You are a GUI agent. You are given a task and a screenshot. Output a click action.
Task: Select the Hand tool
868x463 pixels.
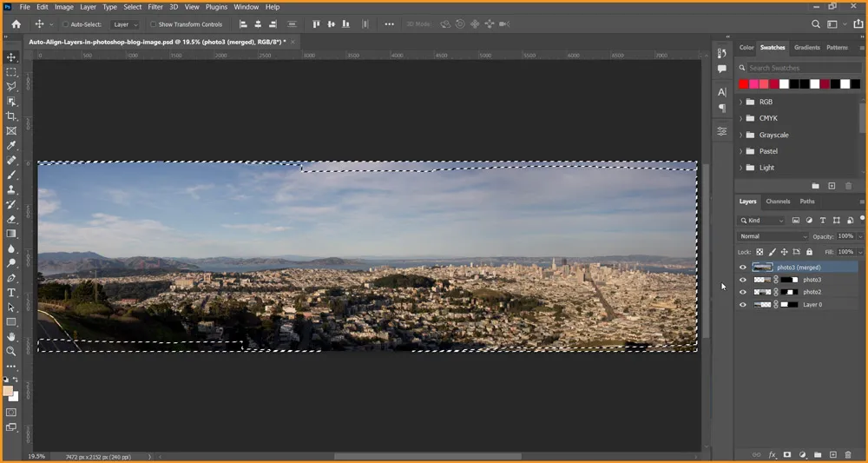point(11,336)
